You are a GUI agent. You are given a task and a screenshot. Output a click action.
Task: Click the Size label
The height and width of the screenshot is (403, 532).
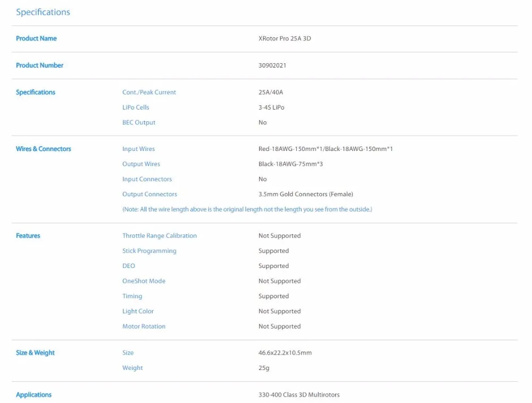tap(128, 353)
